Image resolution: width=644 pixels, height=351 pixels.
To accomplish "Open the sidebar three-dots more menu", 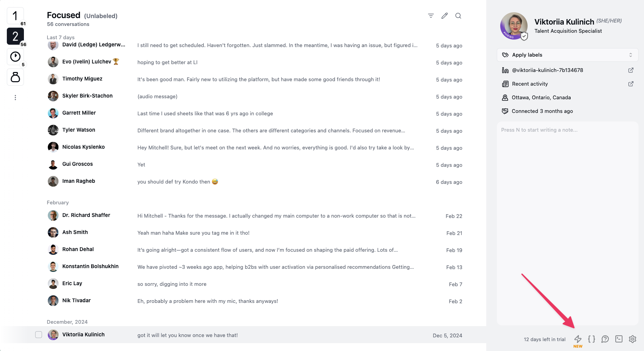I will 15,98.
